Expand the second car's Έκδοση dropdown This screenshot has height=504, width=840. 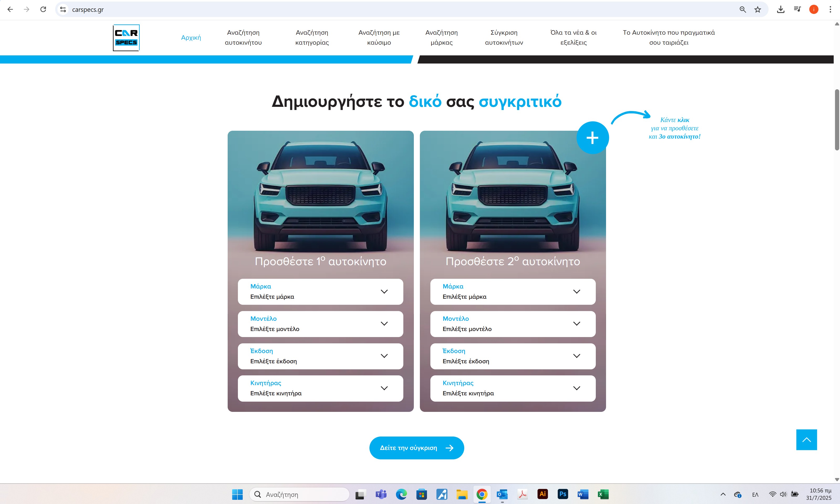click(513, 356)
